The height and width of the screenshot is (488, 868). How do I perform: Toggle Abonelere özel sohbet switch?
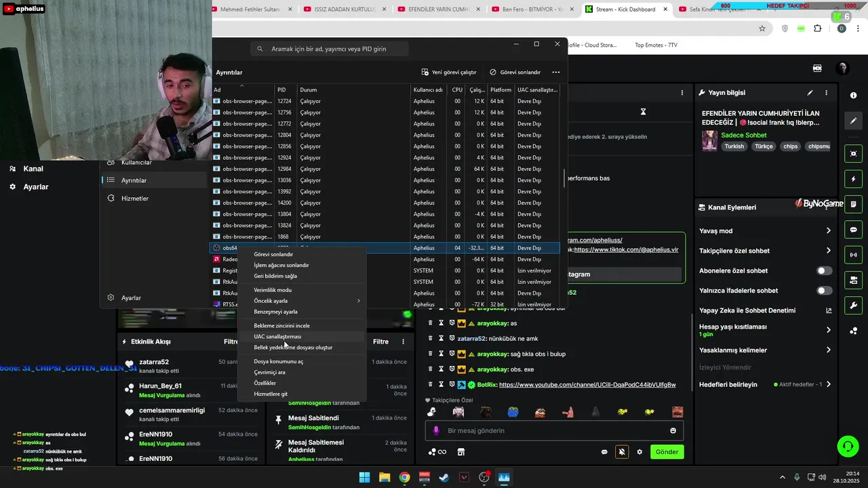(x=824, y=270)
